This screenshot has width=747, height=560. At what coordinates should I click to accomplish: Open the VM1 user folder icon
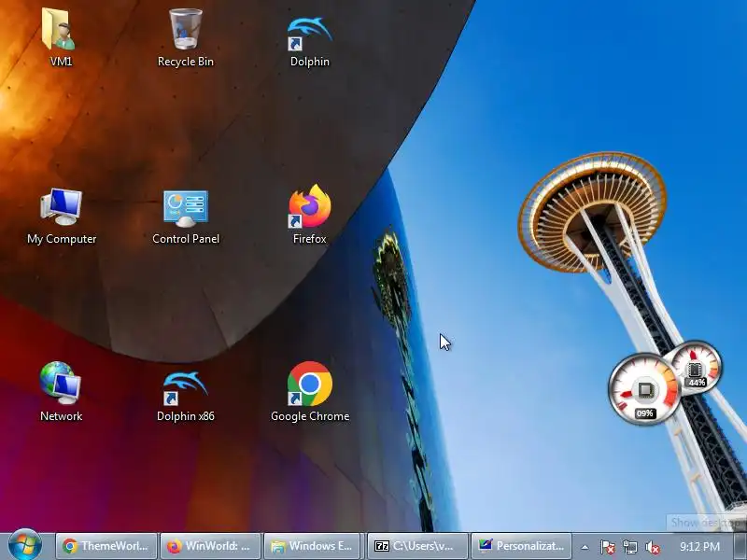tap(60, 37)
